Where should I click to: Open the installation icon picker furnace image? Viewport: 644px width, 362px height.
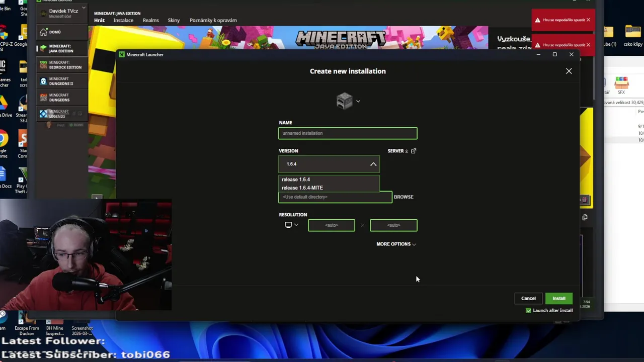point(345,101)
